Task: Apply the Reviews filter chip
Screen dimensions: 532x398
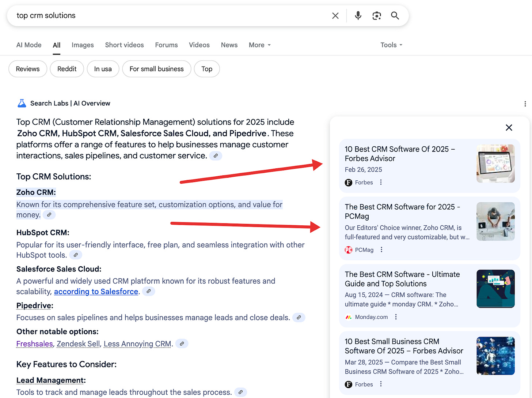Action: (28, 69)
